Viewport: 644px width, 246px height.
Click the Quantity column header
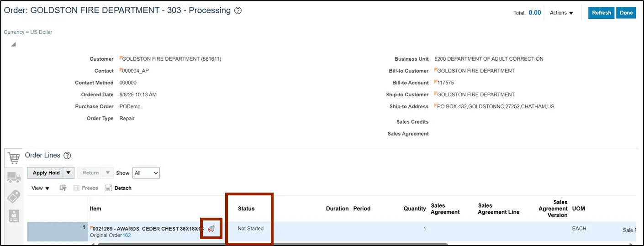coord(415,209)
